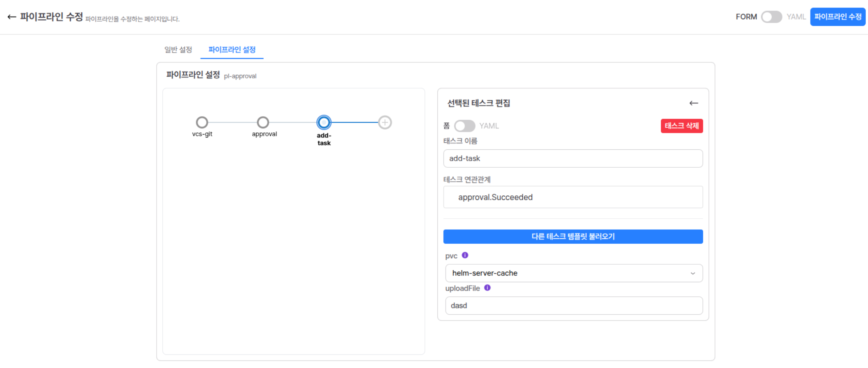Select the approval pipeline node circle
This screenshot has width=868, height=368.
tap(263, 122)
